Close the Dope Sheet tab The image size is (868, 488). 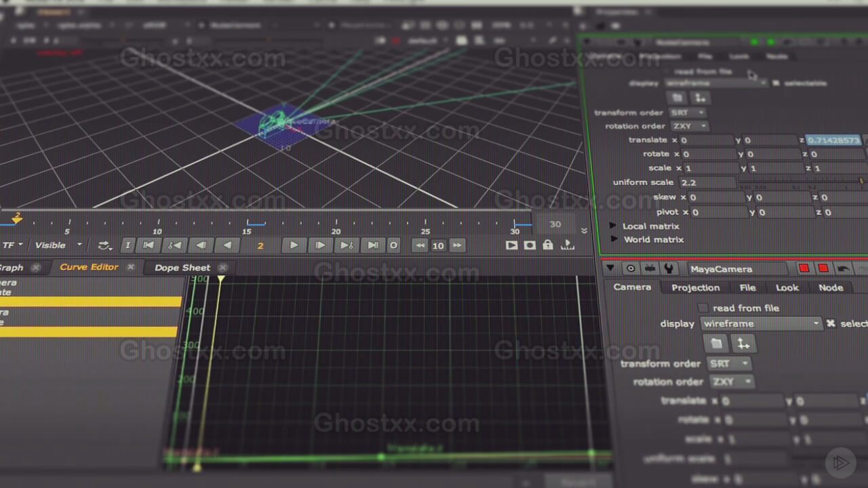(x=222, y=268)
